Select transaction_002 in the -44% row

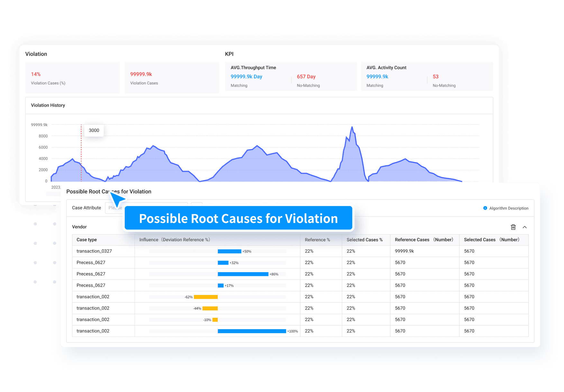[93, 308]
